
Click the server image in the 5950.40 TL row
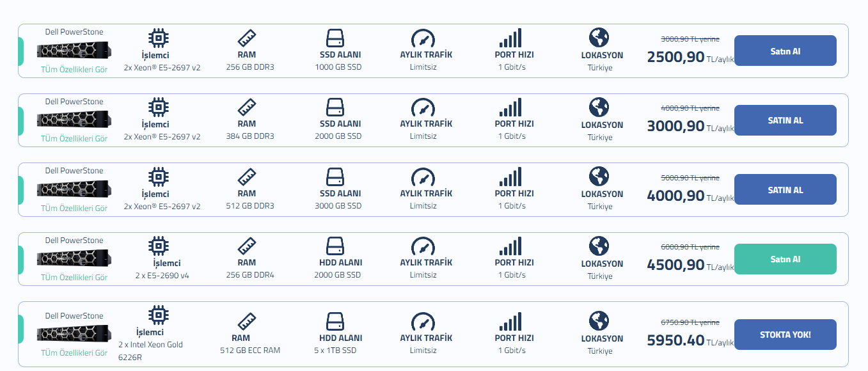pyautogui.click(x=74, y=333)
